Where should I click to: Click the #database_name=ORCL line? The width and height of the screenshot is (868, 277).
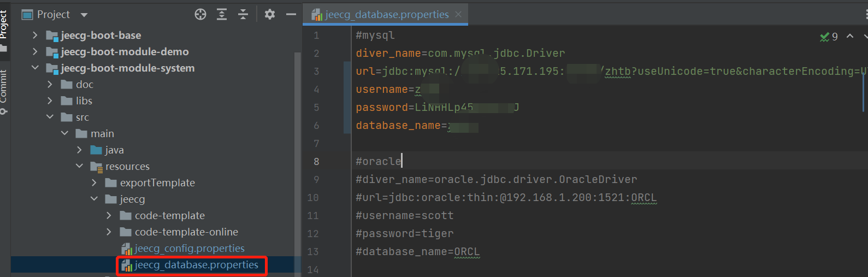[x=418, y=252]
